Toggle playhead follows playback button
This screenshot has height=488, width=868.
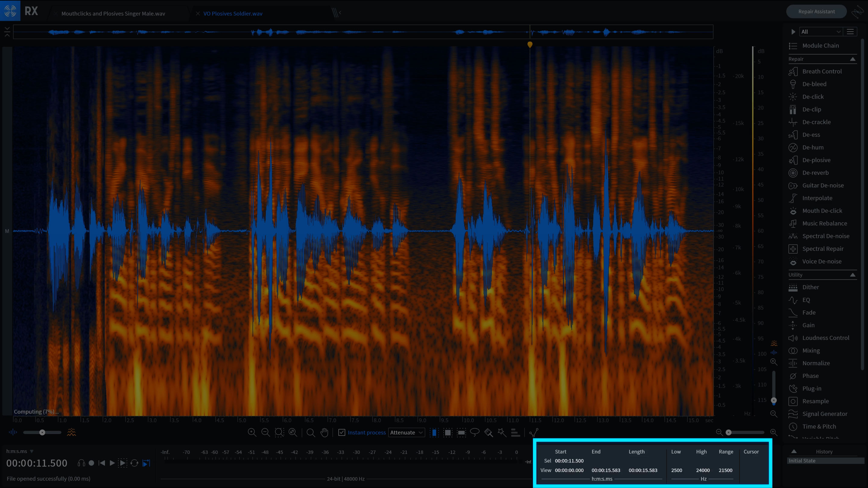(146, 463)
